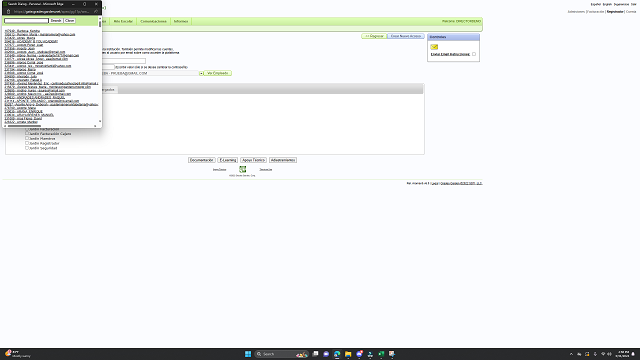640x360 pixels.
Task: Open Excel from the taskbar
Action: [x=381, y=354]
